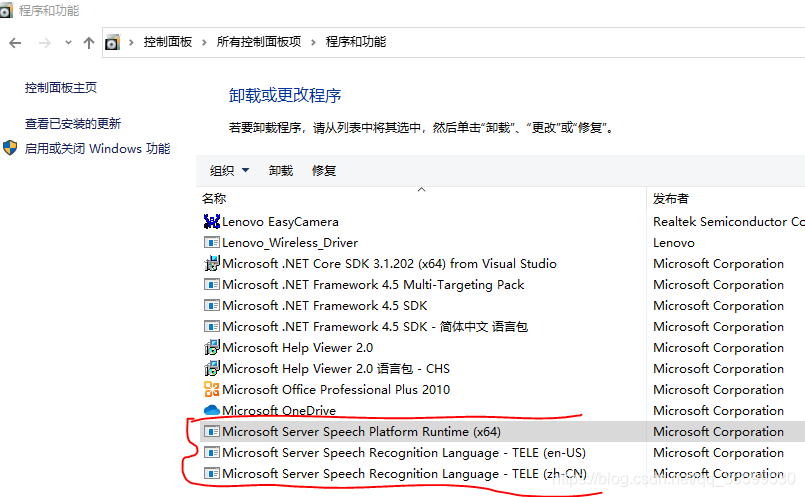The height and width of the screenshot is (497, 805).
Task: Click Microsoft Corporation publisher for Office 2010 row
Action: coord(718,390)
